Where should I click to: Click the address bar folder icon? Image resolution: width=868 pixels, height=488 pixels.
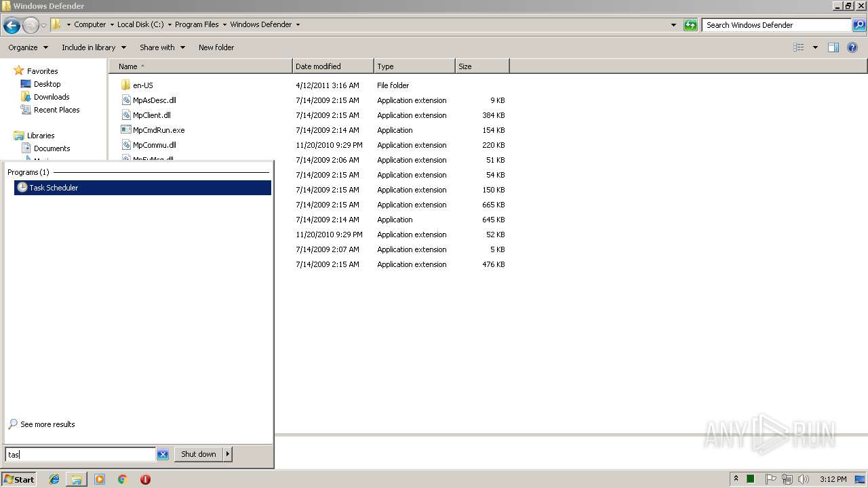(56, 24)
